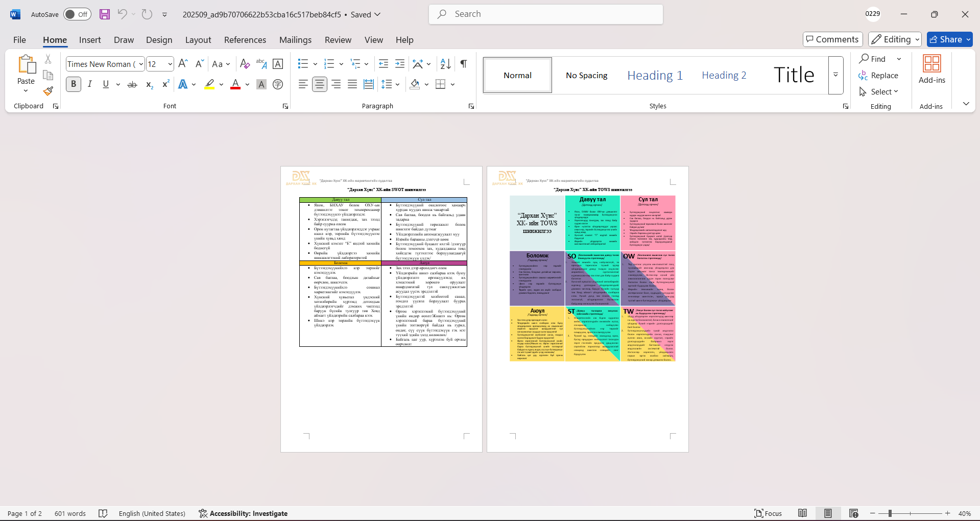Screen dimensions: 980x521
Task: Click the Cut scissors icon
Action: pyautogui.click(x=48, y=59)
